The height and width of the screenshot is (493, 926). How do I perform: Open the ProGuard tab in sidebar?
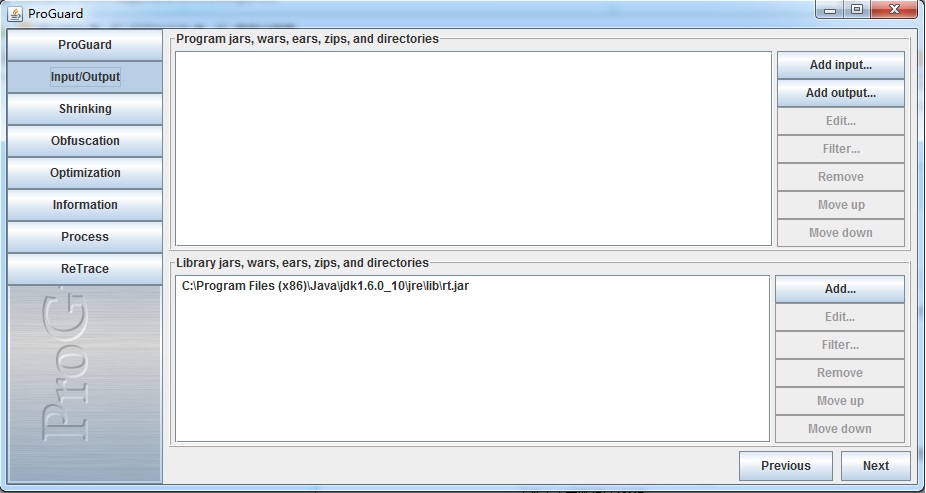(84, 45)
